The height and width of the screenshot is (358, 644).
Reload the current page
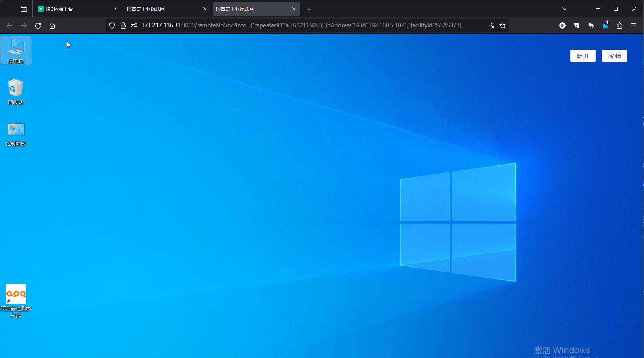tap(38, 25)
